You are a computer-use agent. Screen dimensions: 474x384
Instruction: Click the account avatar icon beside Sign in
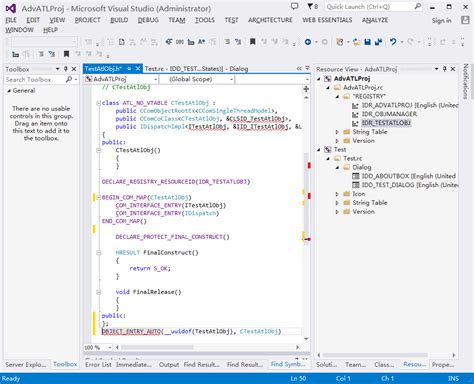click(x=465, y=20)
